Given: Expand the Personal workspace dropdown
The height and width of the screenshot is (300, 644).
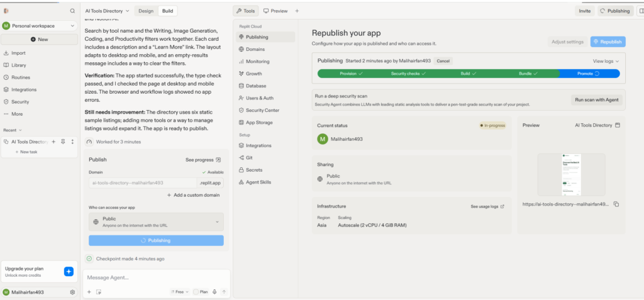Looking at the screenshot, I should click(x=39, y=26).
